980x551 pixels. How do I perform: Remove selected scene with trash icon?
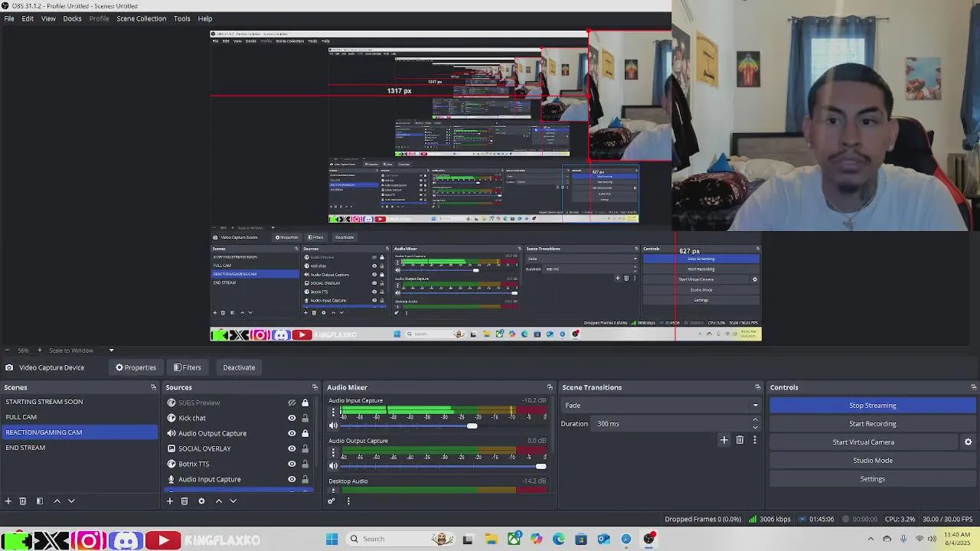(23, 501)
